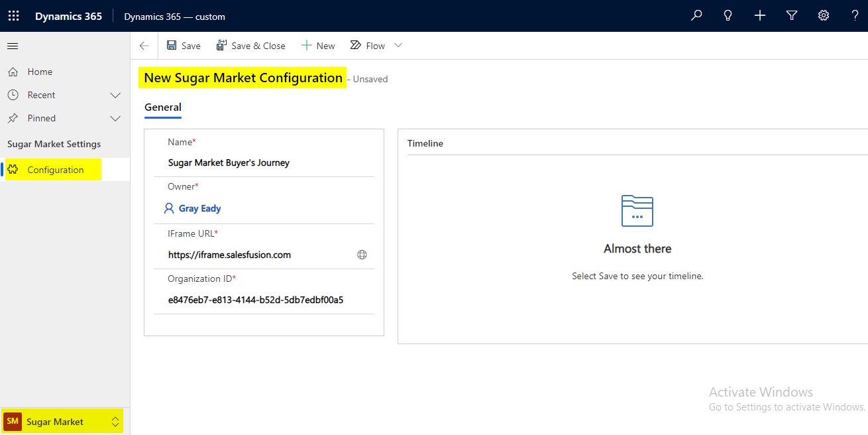Click the Save button
The height and width of the screenshot is (435, 868).
pyautogui.click(x=184, y=46)
